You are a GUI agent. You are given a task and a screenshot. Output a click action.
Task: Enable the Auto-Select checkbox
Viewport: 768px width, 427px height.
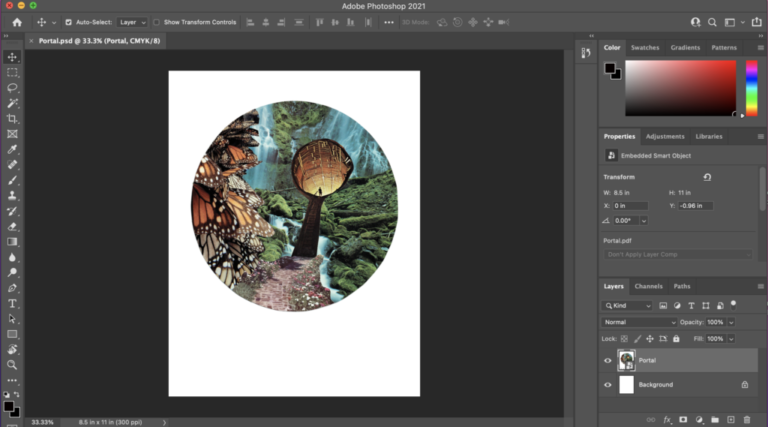pos(68,22)
